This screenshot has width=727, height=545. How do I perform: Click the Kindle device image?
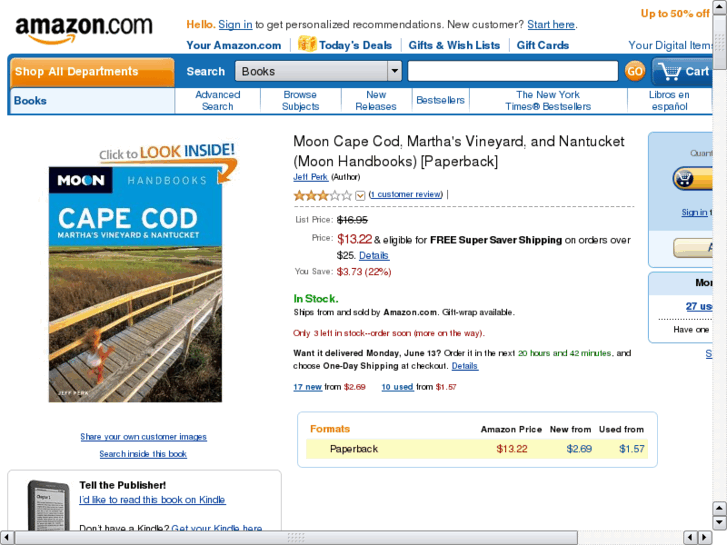[40, 505]
